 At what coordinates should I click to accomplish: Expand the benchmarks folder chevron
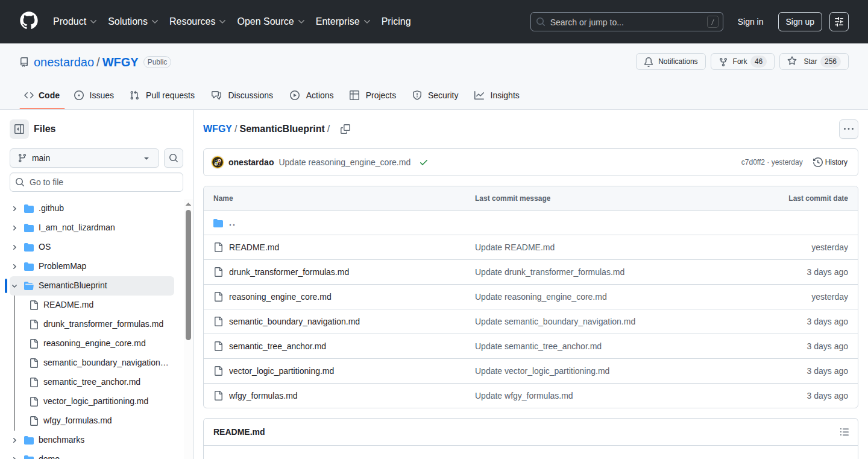click(x=14, y=440)
